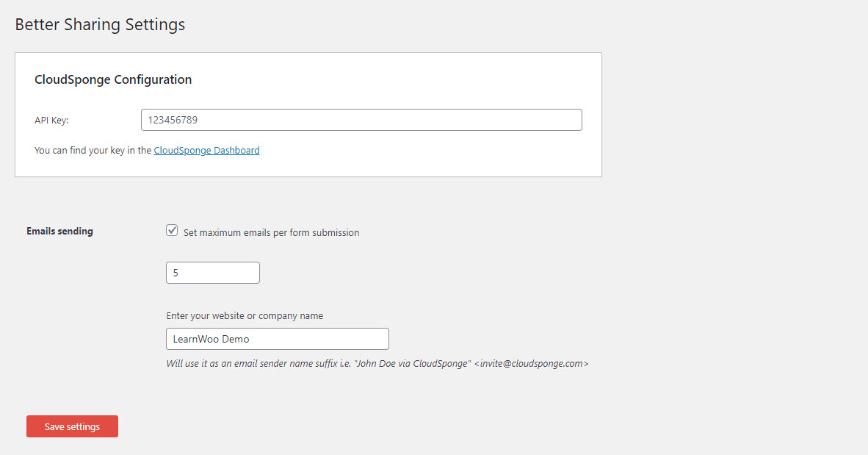Click the Emails sending section label
868x455 pixels.
[x=59, y=231]
